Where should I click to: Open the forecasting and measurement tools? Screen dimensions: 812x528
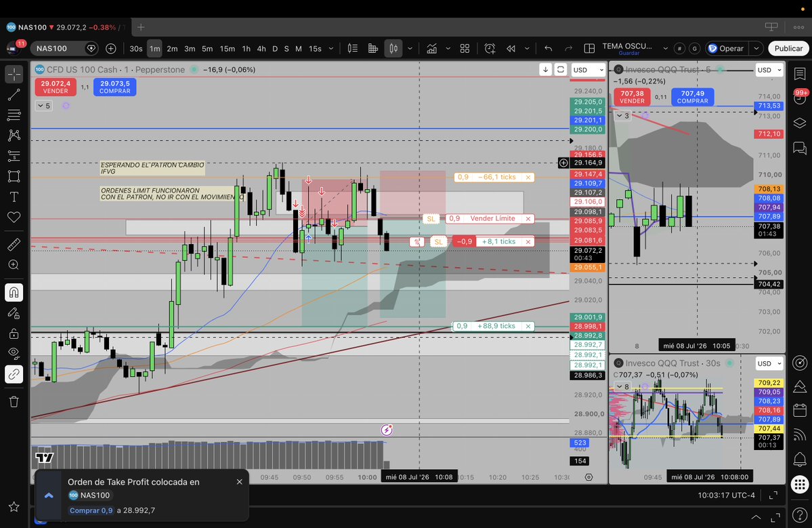pos(14,156)
